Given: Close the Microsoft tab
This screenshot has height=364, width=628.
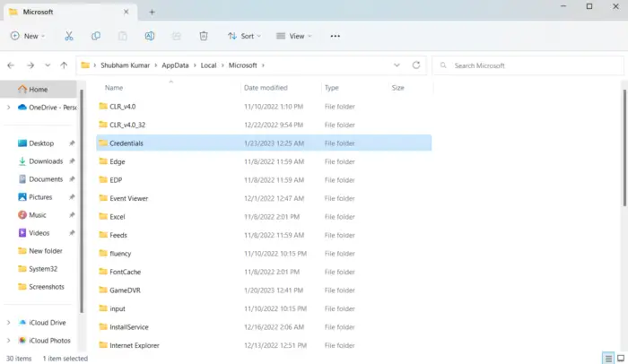Looking at the screenshot, I should pos(126,12).
